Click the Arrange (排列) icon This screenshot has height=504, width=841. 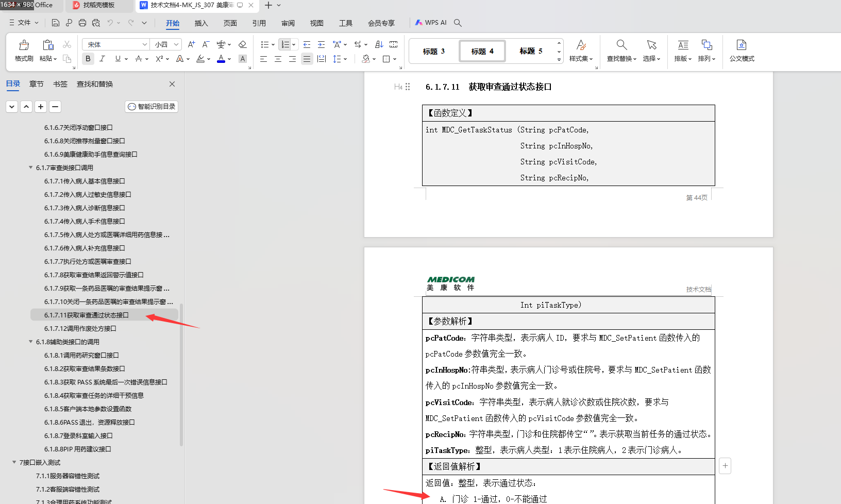point(707,45)
